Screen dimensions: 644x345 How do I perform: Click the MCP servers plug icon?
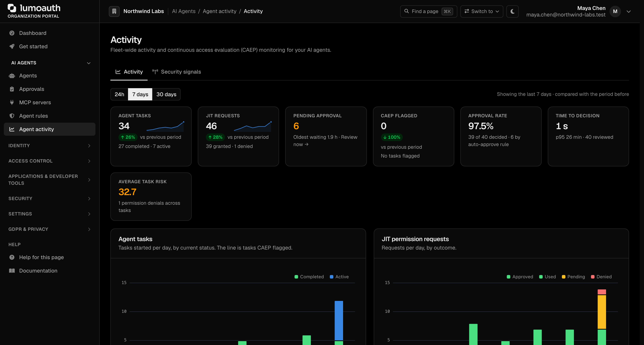pos(12,103)
